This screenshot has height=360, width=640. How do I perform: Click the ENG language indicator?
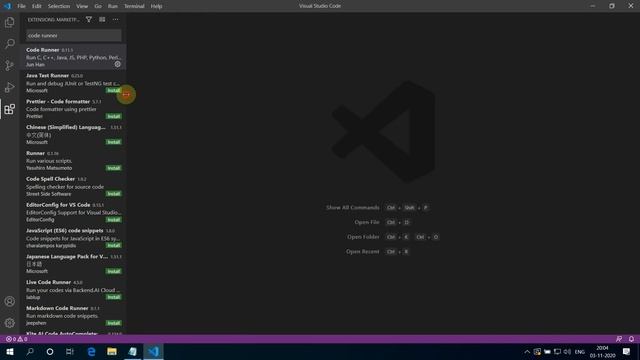[x=580, y=352]
